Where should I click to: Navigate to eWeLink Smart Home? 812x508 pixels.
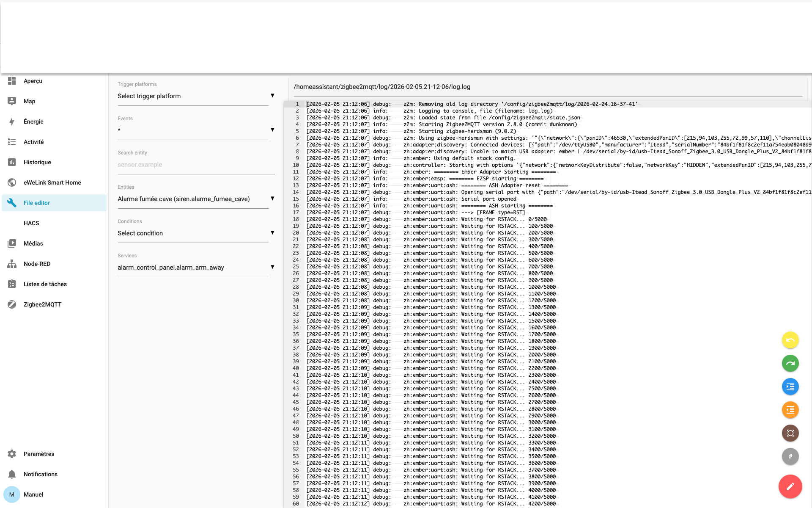click(52, 182)
